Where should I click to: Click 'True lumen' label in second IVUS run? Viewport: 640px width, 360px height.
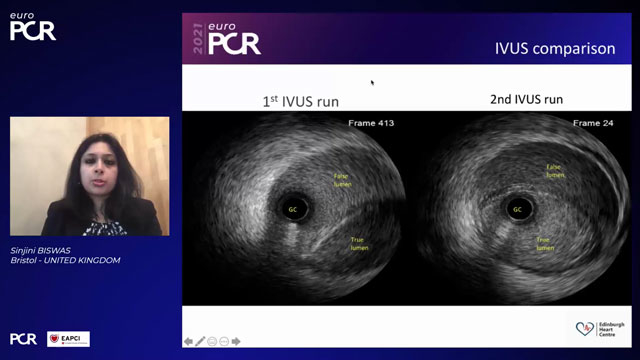[x=545, y=244]
